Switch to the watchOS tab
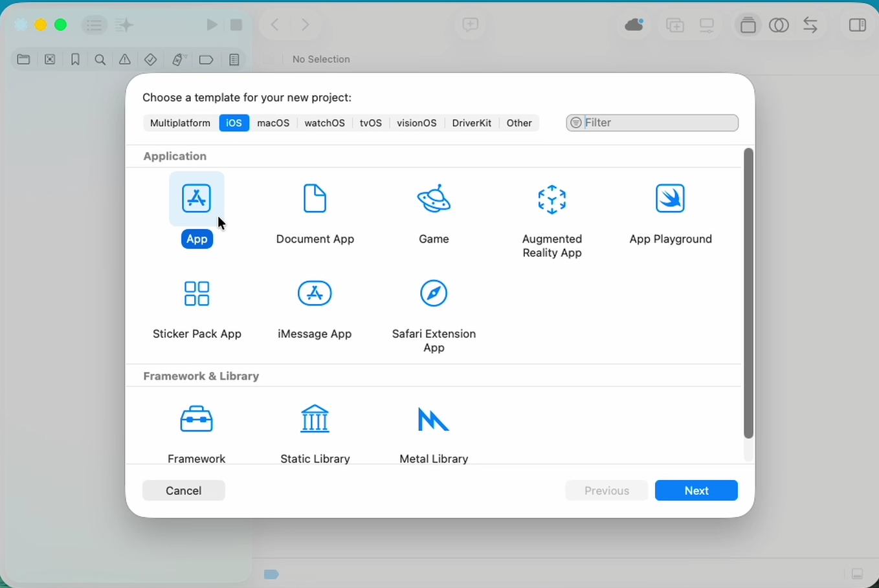 [x=324, y=123]
